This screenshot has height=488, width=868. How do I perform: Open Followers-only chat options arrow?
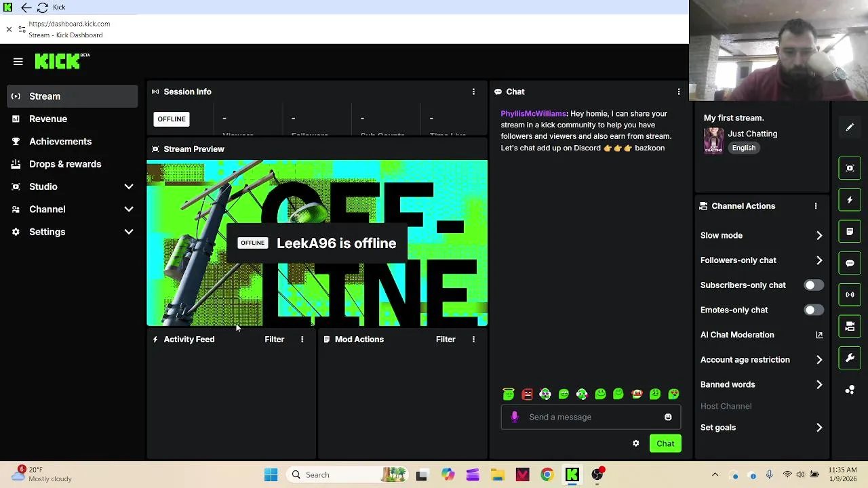pos(819,260)
